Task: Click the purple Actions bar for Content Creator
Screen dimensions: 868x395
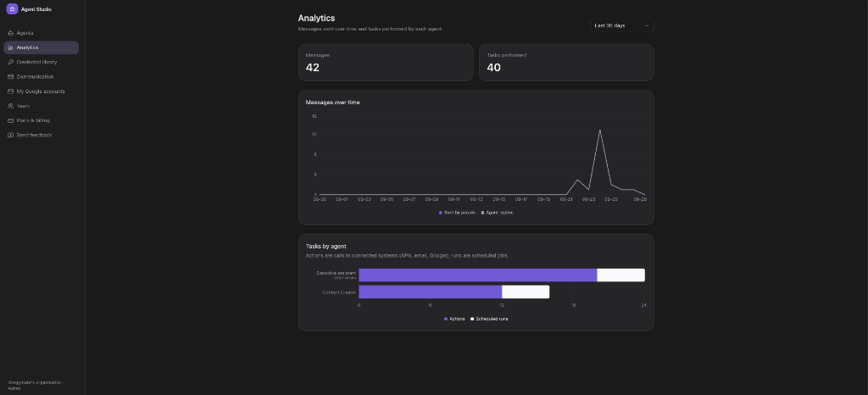Action: (x=430, y=292)
